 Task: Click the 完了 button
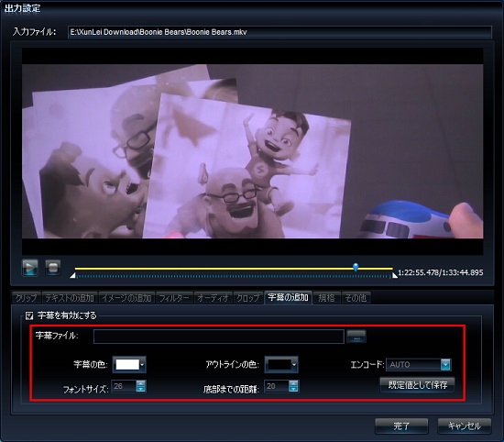point(401,426)
